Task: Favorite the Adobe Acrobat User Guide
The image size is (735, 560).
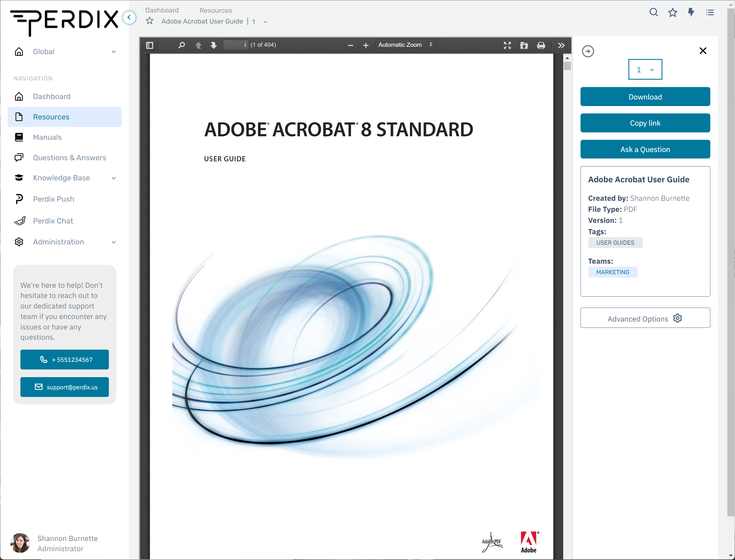Action: [x=150, y=21]
